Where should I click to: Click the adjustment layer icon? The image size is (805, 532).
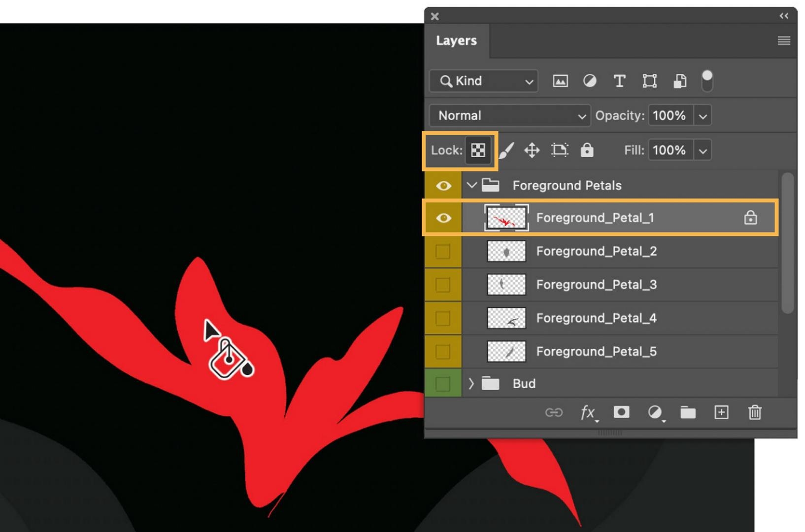tap(655, 413)
